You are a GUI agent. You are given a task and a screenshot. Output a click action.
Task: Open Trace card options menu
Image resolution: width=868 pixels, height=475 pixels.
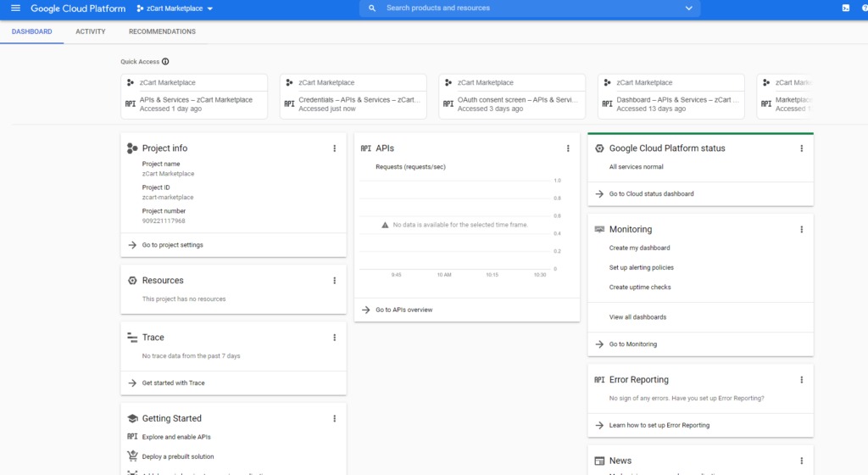334,338
